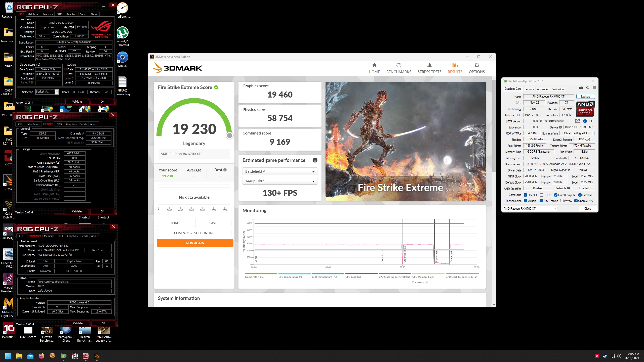Toggle the CUDA checkbox

541,195
